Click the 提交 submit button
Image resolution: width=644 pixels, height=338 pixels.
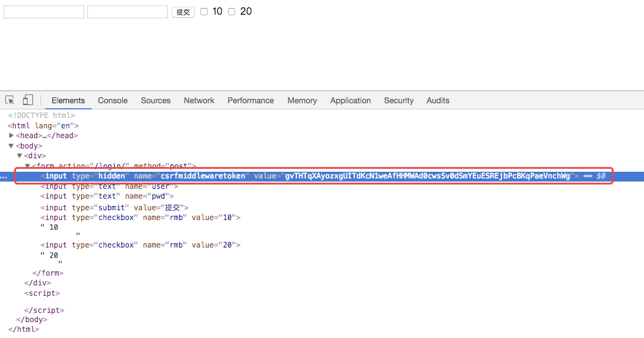183,12
